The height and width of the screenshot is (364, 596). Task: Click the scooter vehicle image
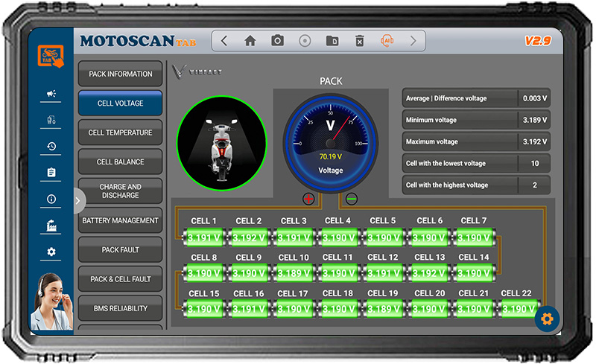222,143
